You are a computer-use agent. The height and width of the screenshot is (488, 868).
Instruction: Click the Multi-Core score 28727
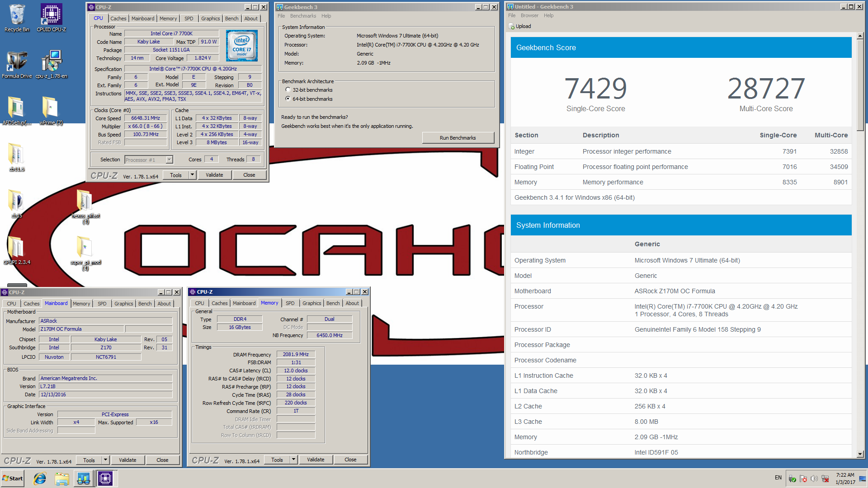[766, 88]
